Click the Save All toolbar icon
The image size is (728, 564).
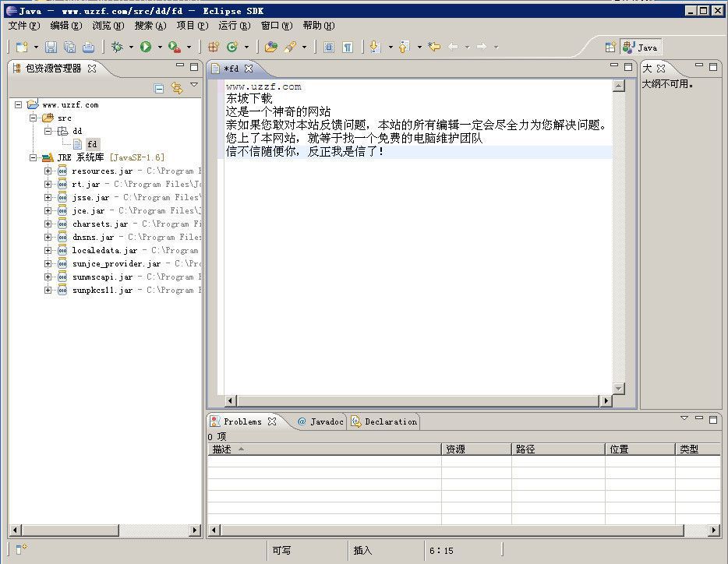point(69,47)
